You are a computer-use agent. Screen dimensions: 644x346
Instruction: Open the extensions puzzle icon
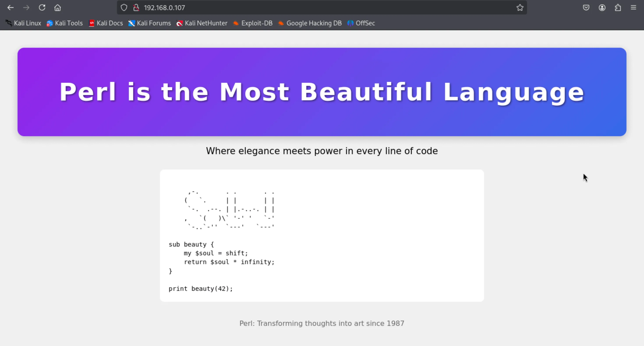tap(618, 8)
